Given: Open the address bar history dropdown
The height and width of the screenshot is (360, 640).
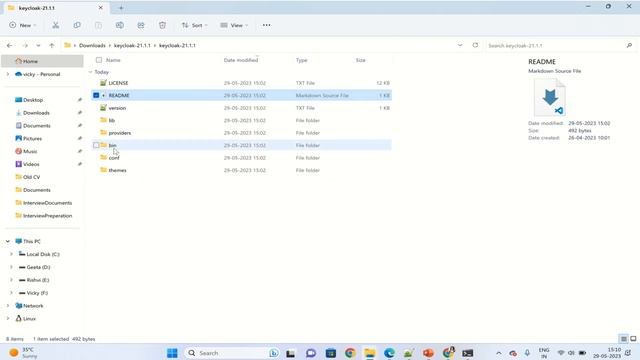Looking at the screenshot, I should pyautogui.click(x=460, y=45).
